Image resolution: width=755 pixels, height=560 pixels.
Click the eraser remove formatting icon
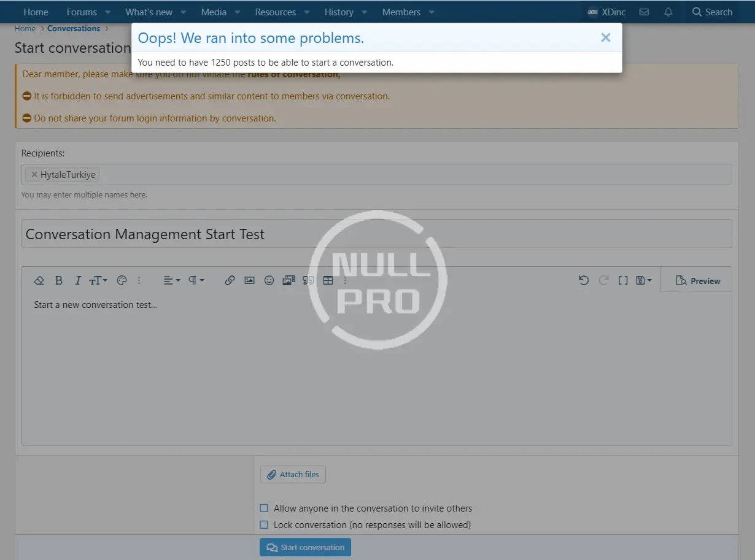tap(39, 280)
